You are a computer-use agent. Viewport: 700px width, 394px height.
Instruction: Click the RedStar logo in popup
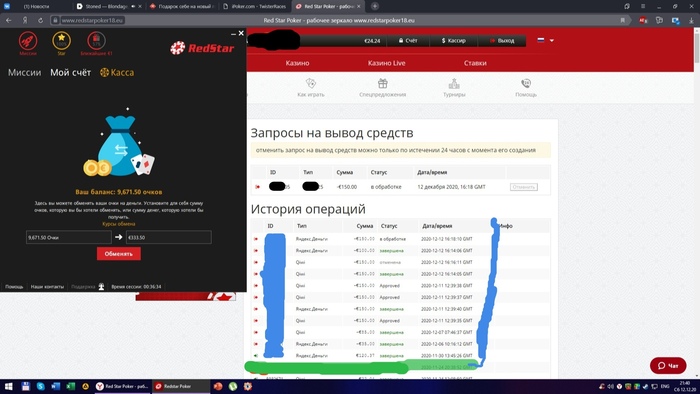coord(202,48)
